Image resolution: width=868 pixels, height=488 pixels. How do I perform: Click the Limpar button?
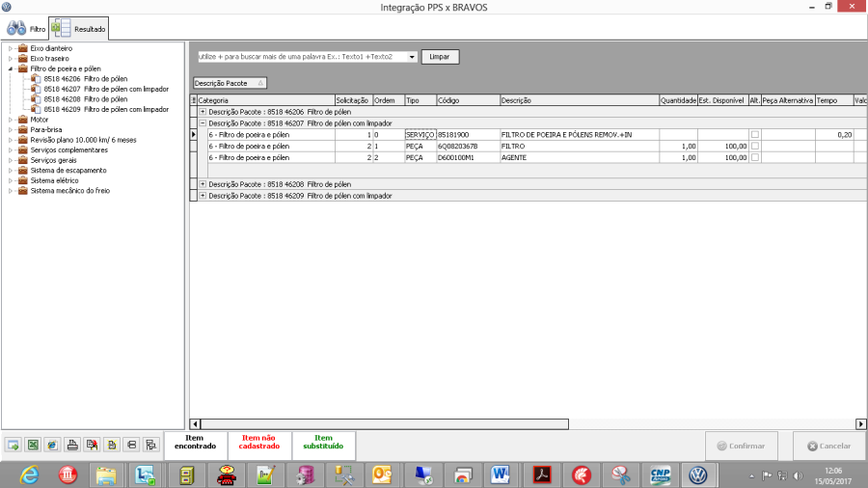pos(440,57)
